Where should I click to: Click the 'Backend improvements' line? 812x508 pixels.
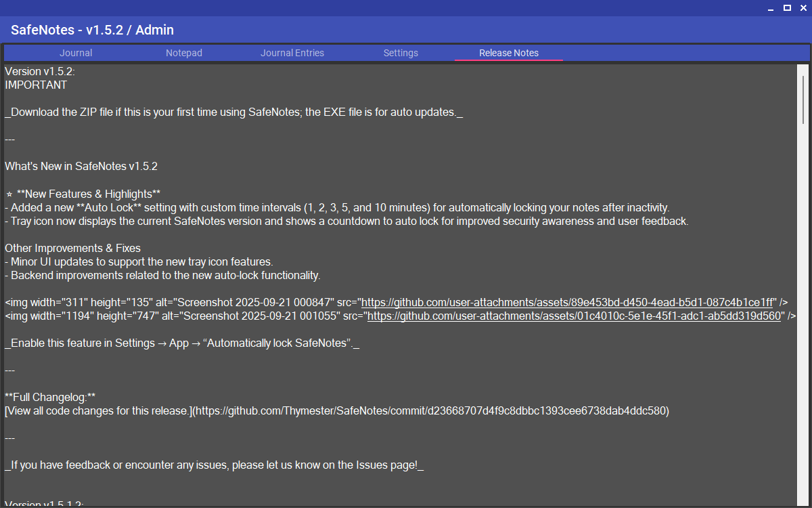click(x=162, y=275)
